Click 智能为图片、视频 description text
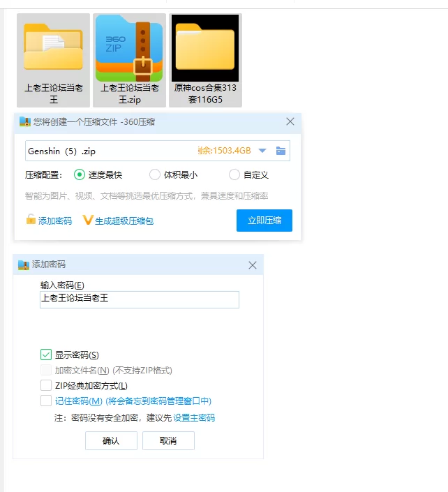448x492 pixels. coord(147,196)
